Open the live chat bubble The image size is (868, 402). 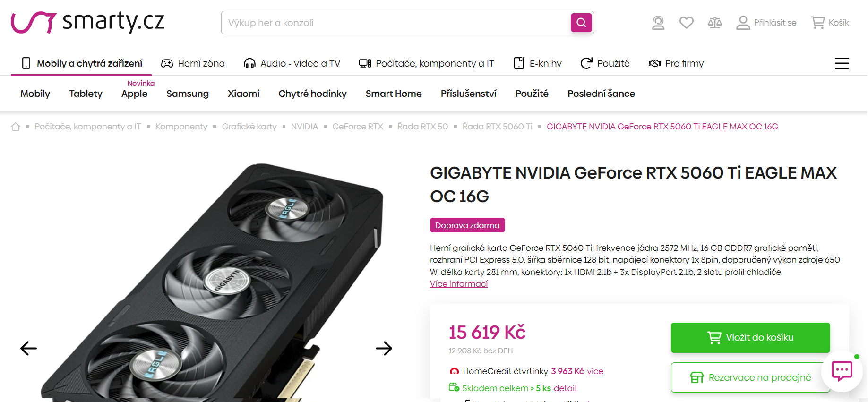tap(842, 371)
